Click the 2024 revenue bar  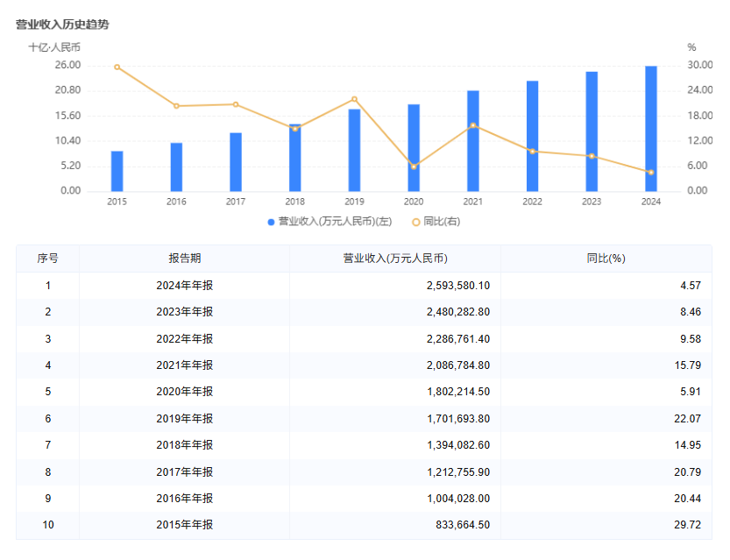[x=651, y=129]
